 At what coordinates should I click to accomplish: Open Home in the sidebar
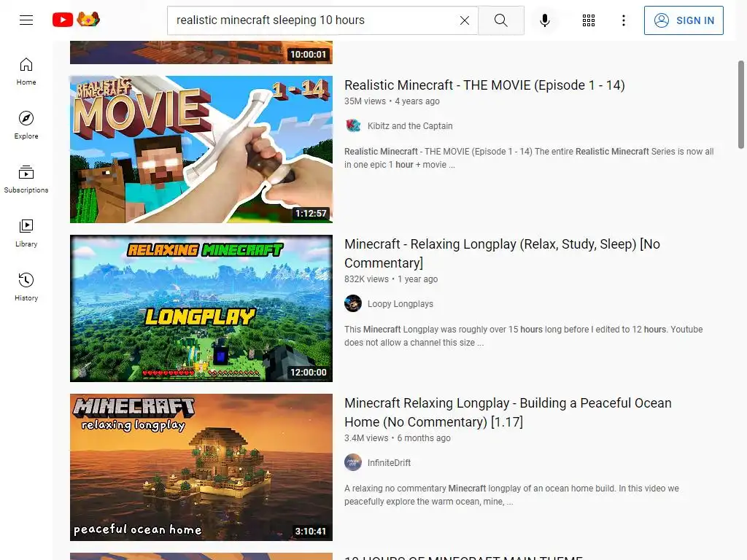[26, 71]
